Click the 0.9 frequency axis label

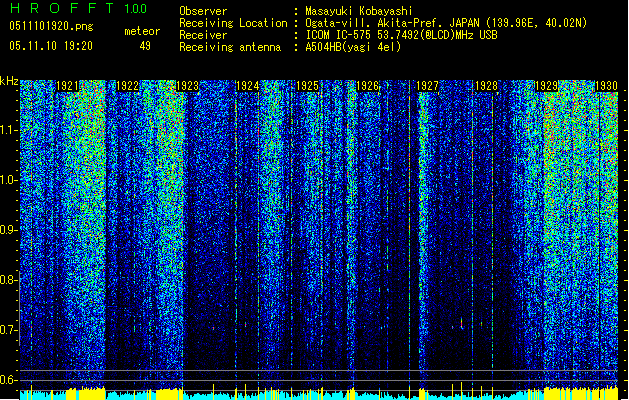coord(9,230)
